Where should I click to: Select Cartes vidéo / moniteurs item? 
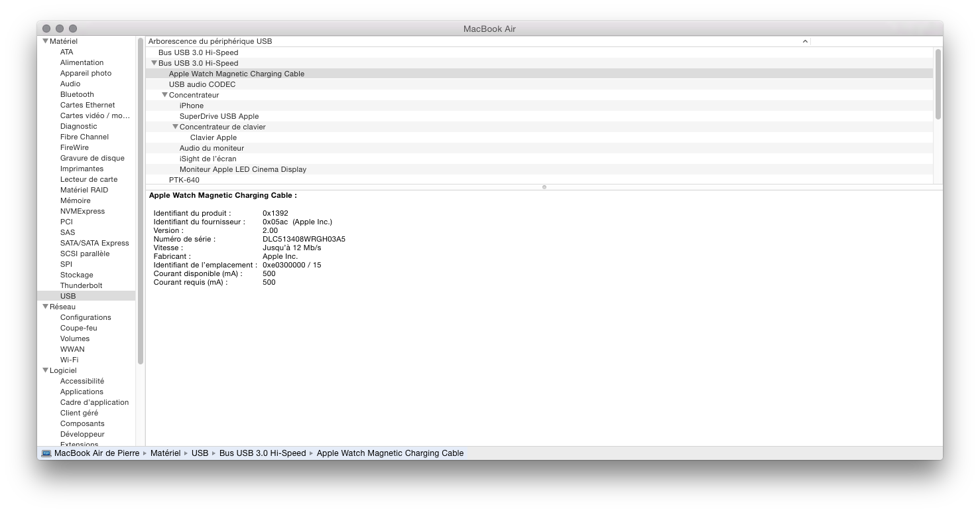click(x=95, y=115)
